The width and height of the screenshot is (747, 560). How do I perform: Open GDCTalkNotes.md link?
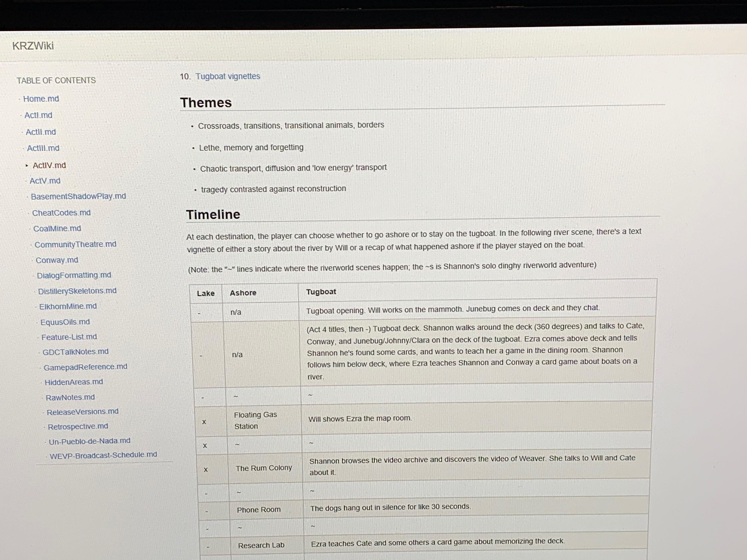[75, 352]
